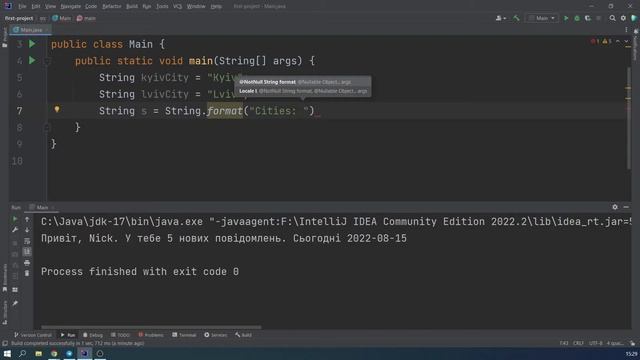The height and width of the screenshot is (360, 640).
Task: Open the Edit menu
Action: coord(36,6)
